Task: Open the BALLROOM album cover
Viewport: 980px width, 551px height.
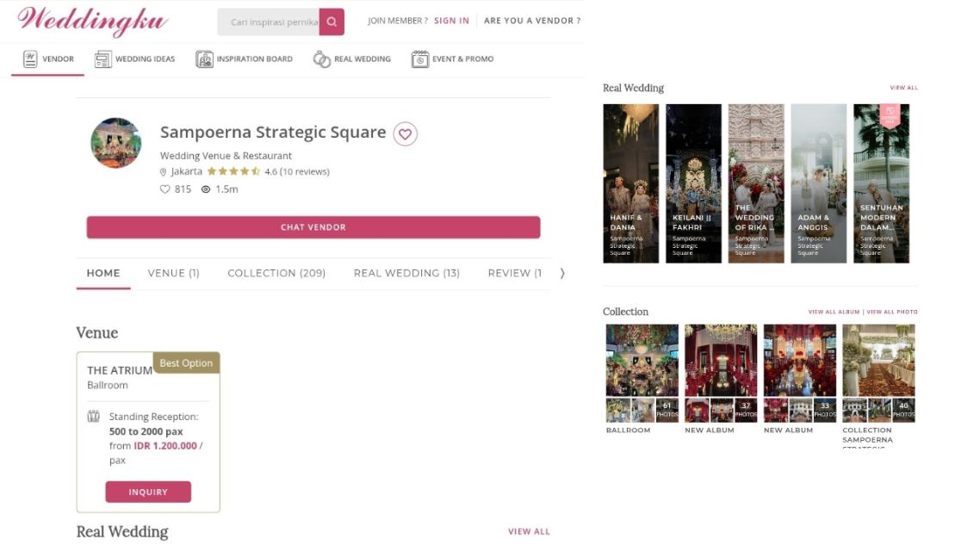Action: click(x=642, y=361)
